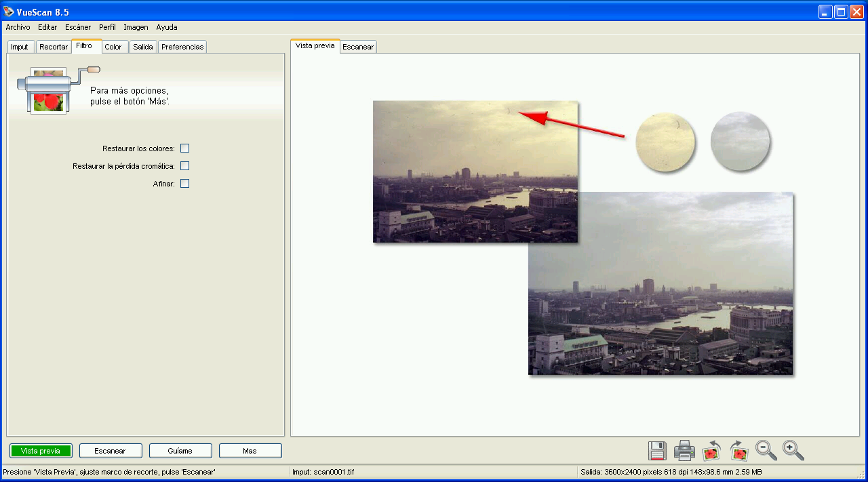Click the printer icon
The image size is (868, 482).
pos(684,450)
